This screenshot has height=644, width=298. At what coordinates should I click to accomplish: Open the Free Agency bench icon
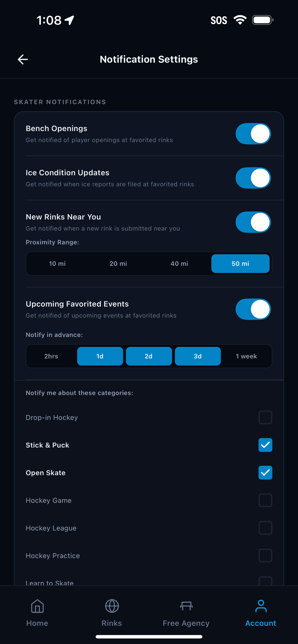[186, 606]
